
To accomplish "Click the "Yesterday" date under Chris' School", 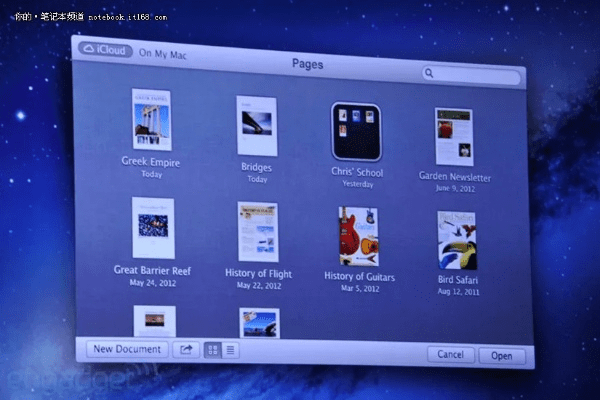I will tap(358, 184).
